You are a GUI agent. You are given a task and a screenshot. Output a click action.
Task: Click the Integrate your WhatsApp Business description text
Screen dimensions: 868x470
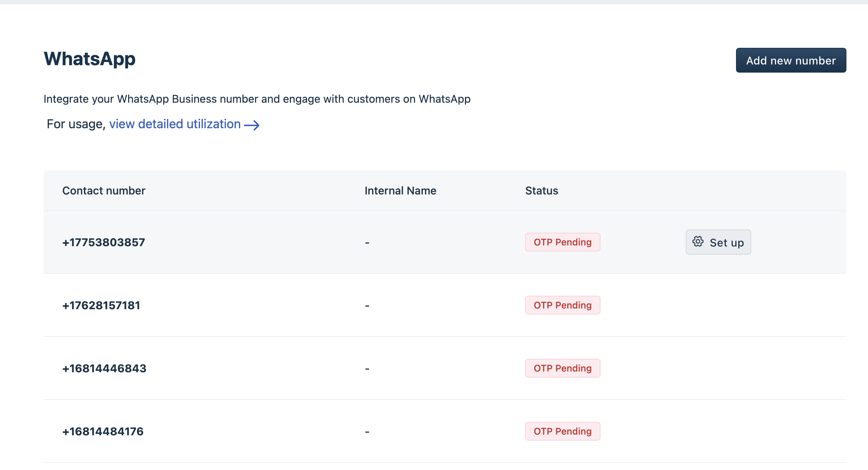[x=257, y=99]
